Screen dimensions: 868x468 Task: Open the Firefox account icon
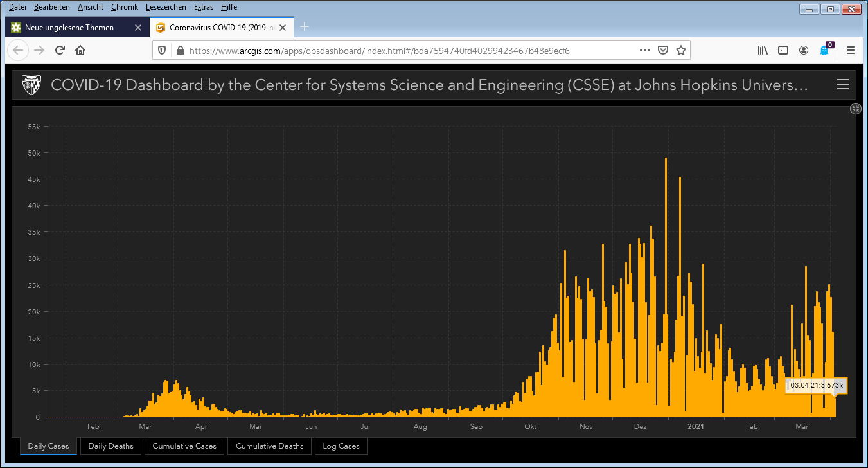click(x=804, y=50)
